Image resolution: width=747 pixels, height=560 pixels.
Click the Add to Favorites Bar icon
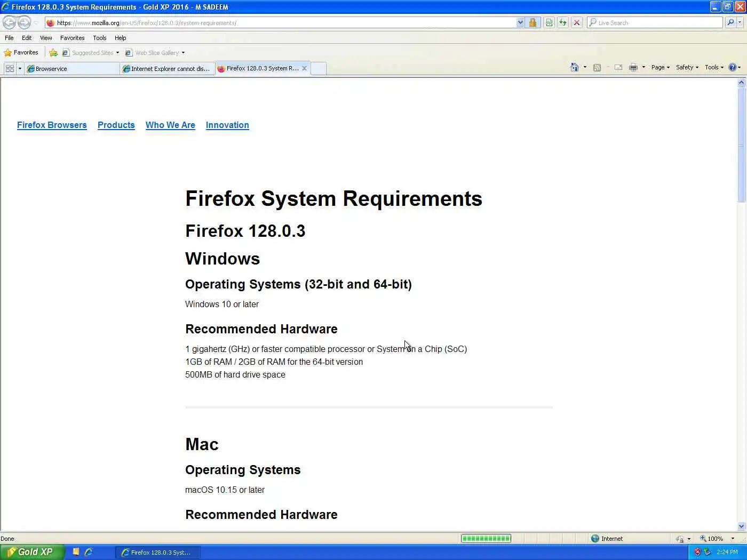coord(53,52)
